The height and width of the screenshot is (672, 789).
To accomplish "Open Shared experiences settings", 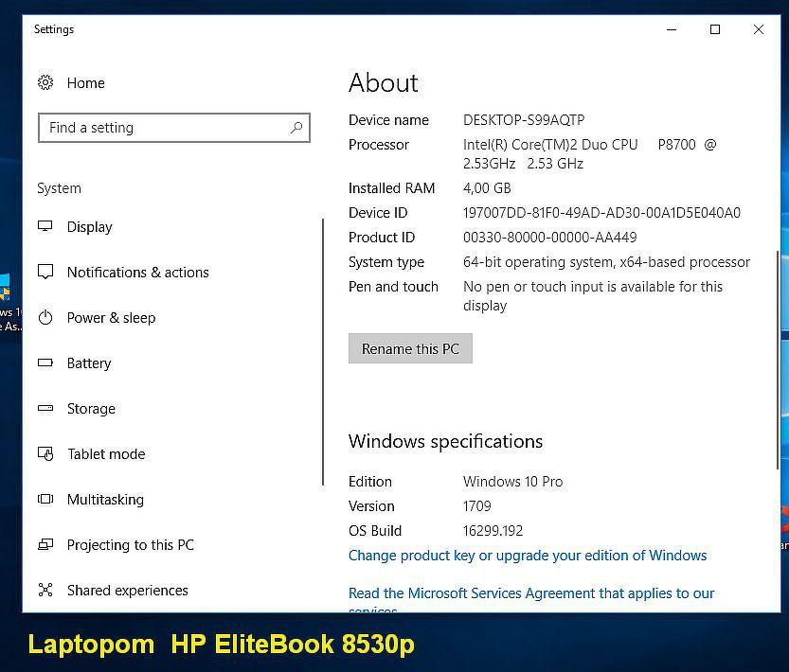I will click(128, 590).
